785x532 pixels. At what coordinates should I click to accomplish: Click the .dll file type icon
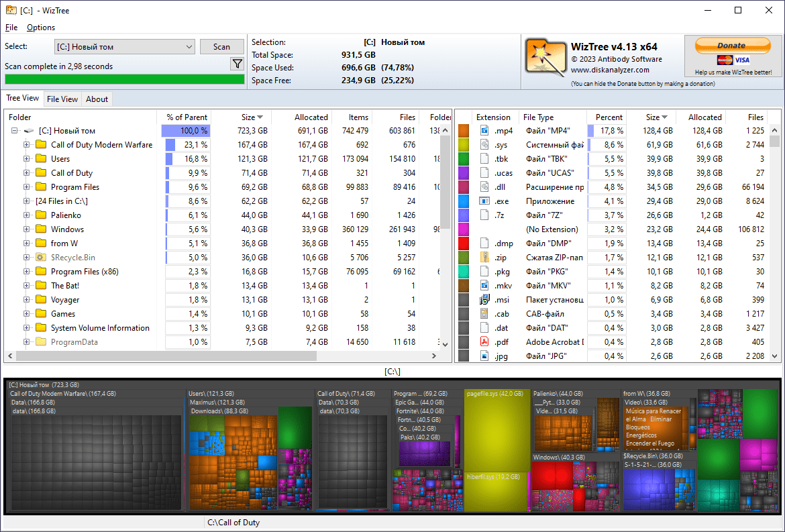click(x=484, y=187)
